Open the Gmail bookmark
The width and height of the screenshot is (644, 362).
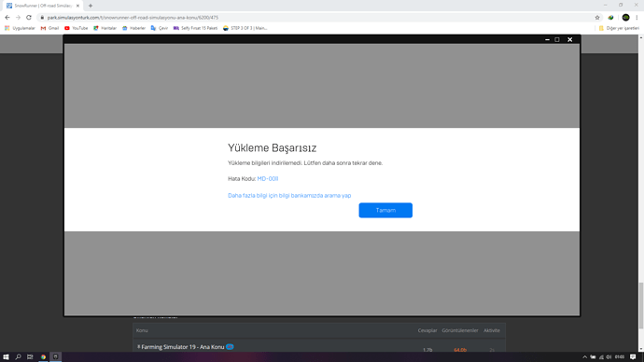tap(49, 28)
